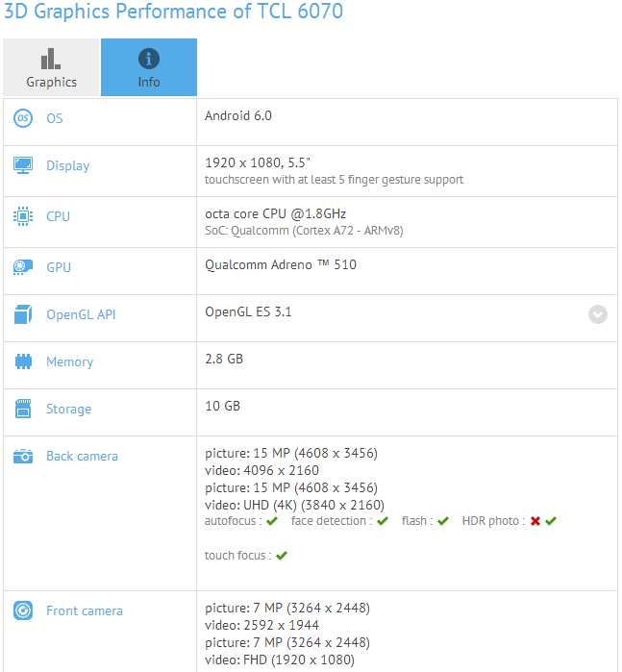
Task: Click the face detection green checkmark
Action: tap(383, 521)
